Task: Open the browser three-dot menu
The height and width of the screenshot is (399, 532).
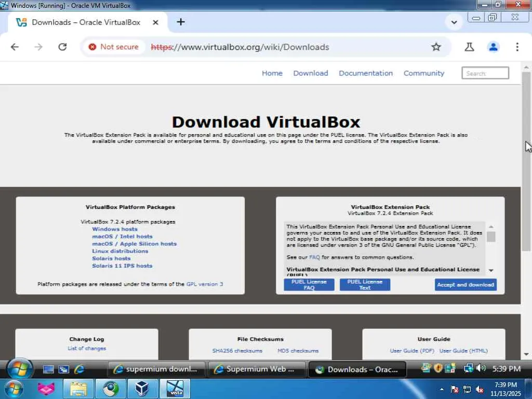Action: tap(517, 47)
